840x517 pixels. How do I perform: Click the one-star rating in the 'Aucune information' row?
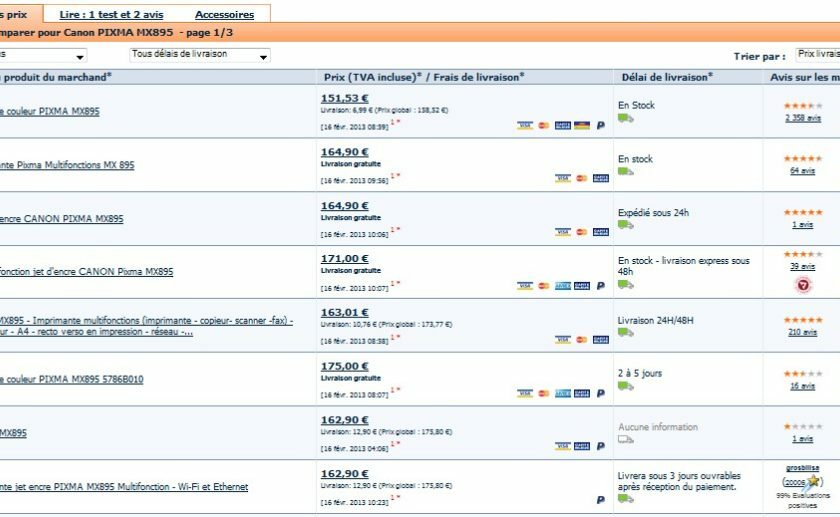[x=802, y=426]
